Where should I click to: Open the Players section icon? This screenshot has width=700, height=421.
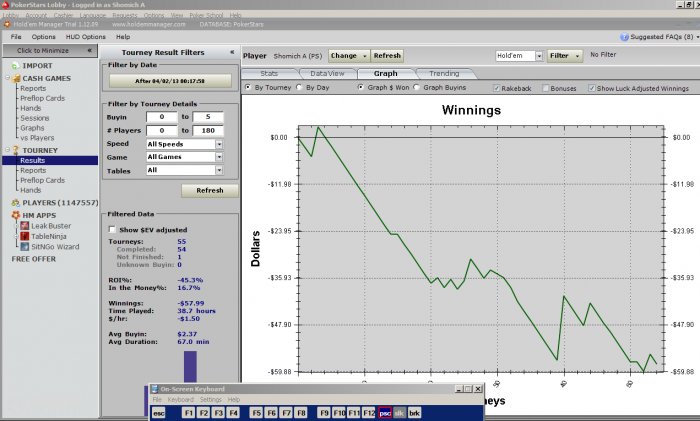pyautogui.click(x=15, y=203)
